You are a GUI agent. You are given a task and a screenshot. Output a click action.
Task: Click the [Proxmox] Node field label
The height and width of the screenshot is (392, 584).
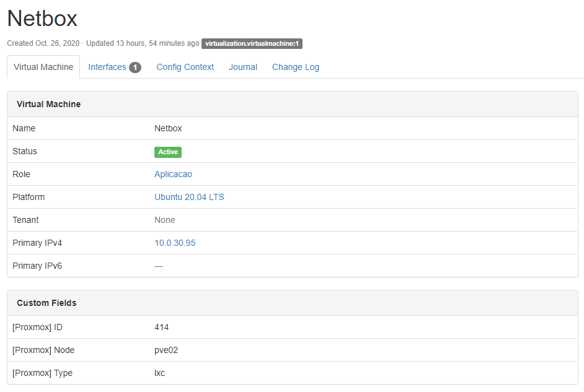pyautogui.click(x=43, y=350)
